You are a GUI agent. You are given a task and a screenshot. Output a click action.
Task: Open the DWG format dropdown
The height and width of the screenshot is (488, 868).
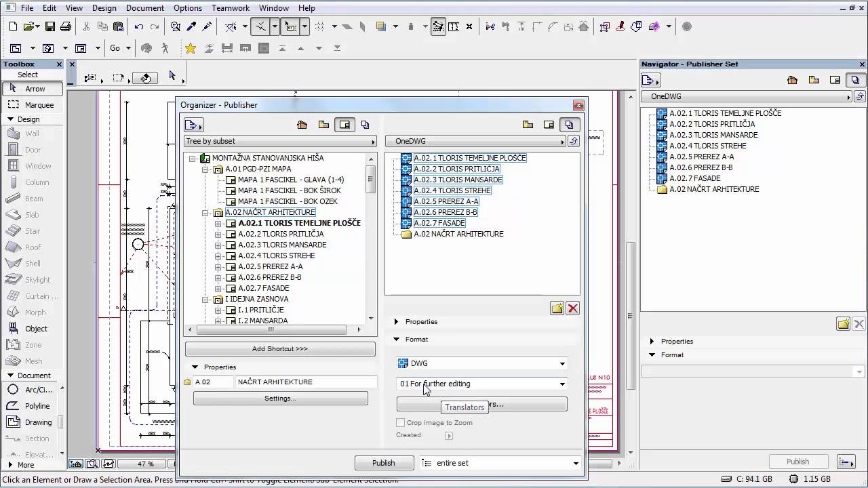tap(481, 363)
